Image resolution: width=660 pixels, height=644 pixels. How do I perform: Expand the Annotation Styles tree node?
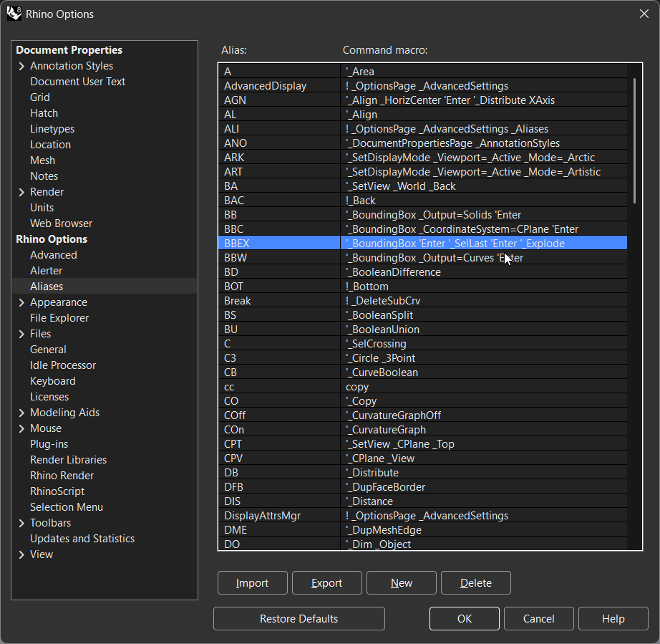pyautogui.click(x=21, y=66)
